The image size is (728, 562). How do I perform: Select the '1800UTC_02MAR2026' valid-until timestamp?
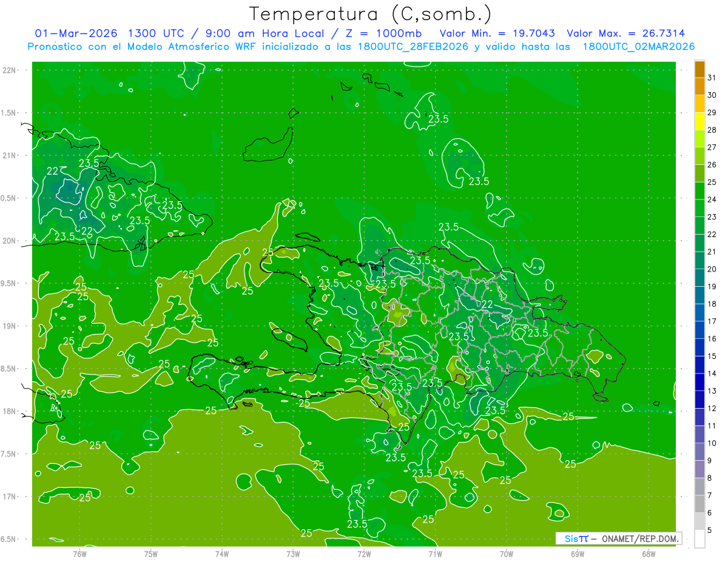638,47
